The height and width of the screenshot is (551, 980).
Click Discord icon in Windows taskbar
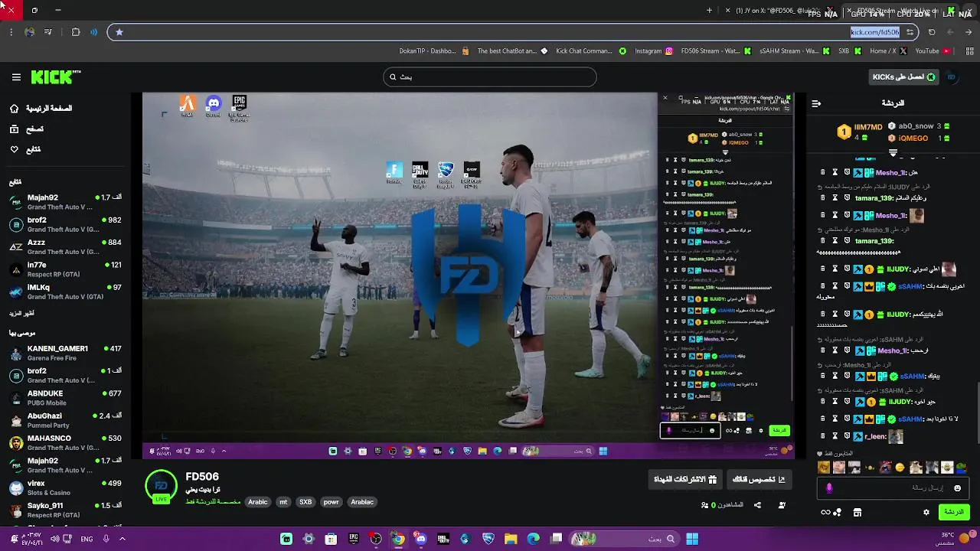pos(420,539)
